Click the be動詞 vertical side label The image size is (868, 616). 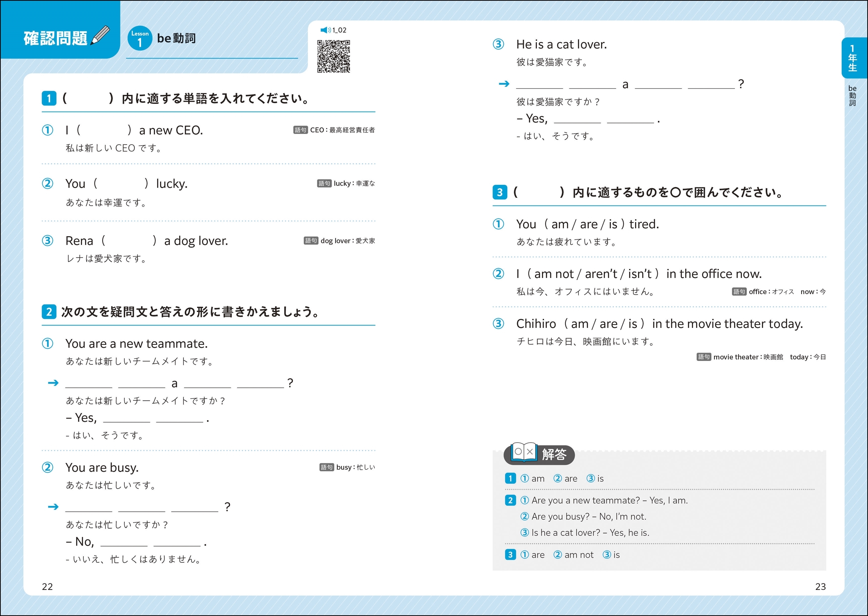tap(852, 96)
